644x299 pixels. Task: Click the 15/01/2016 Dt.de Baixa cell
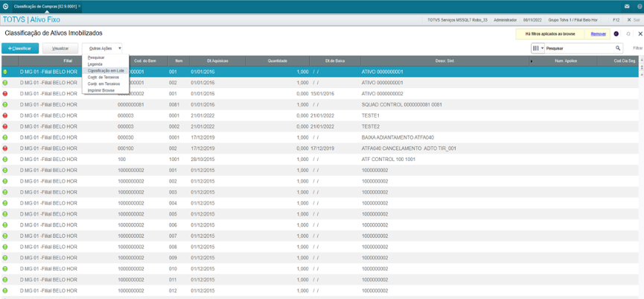(322, 94)
